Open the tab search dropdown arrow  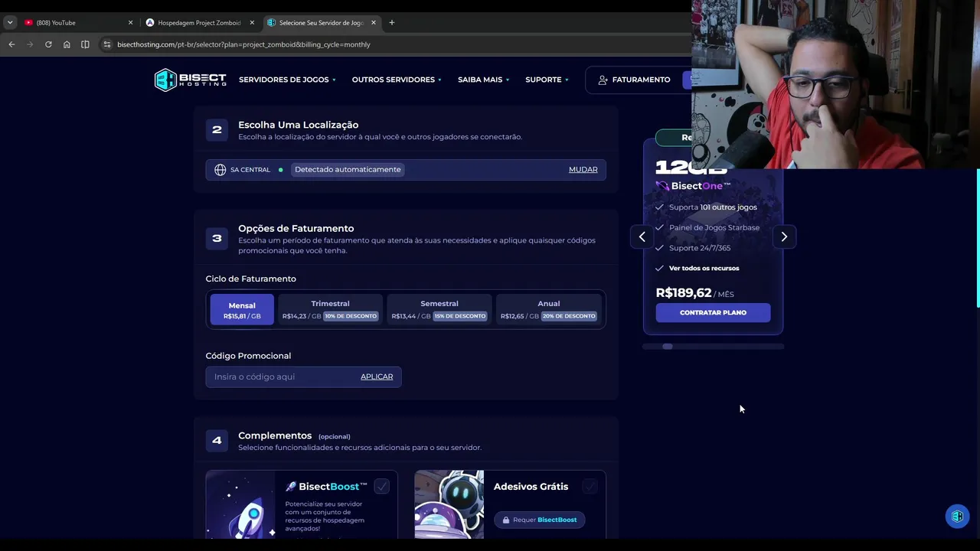point(10,23)
